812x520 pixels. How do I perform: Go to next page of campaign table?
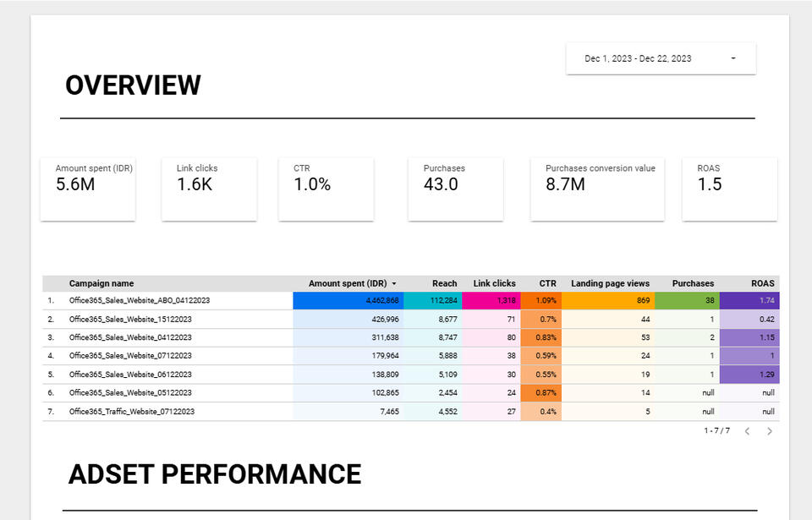(x=770, y=431)
